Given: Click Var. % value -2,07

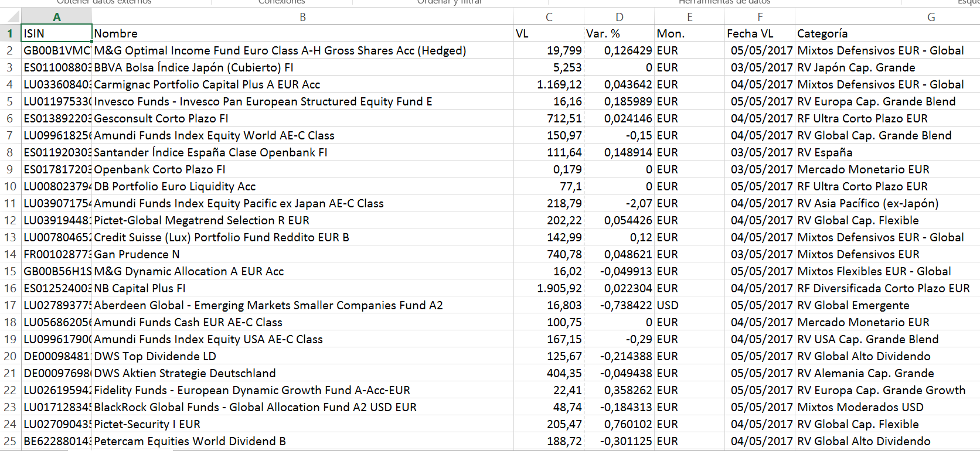Looking at the screenshot, I should tap(620, 203).
